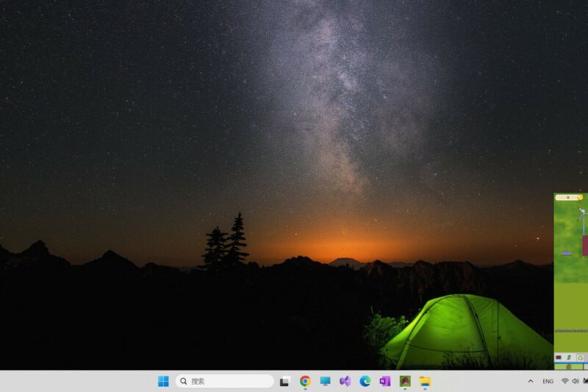This screenshot has width=588, height=392.
Task: Click the battery icon in tray
Action: (585, 381)
